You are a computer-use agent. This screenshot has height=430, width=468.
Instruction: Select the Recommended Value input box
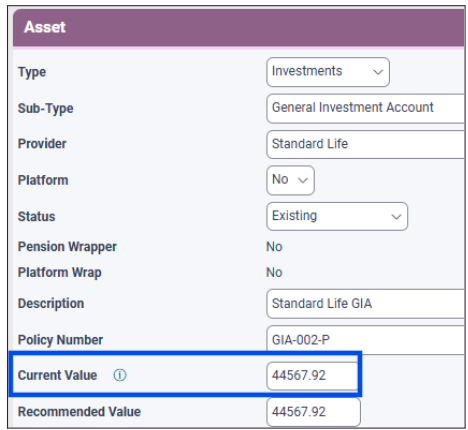click(x=313, y=412)
